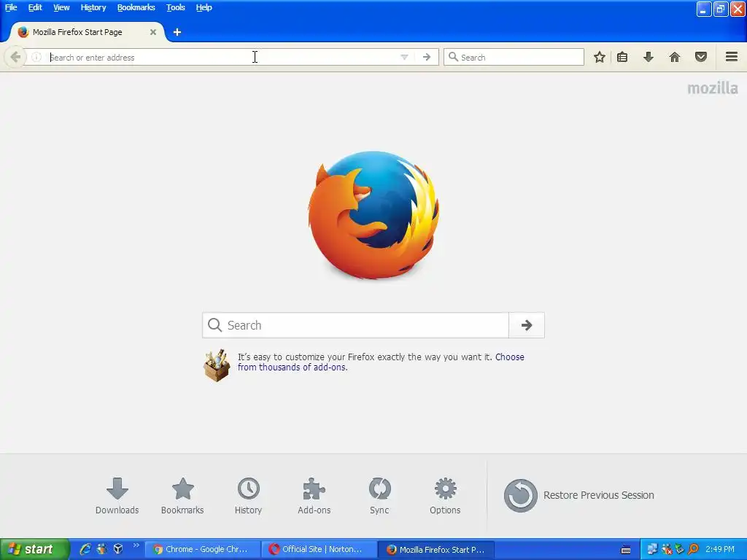747x560 pixels.
Task: Launch Internet Explorer from quick launch
Action: [x=85, y=549]
